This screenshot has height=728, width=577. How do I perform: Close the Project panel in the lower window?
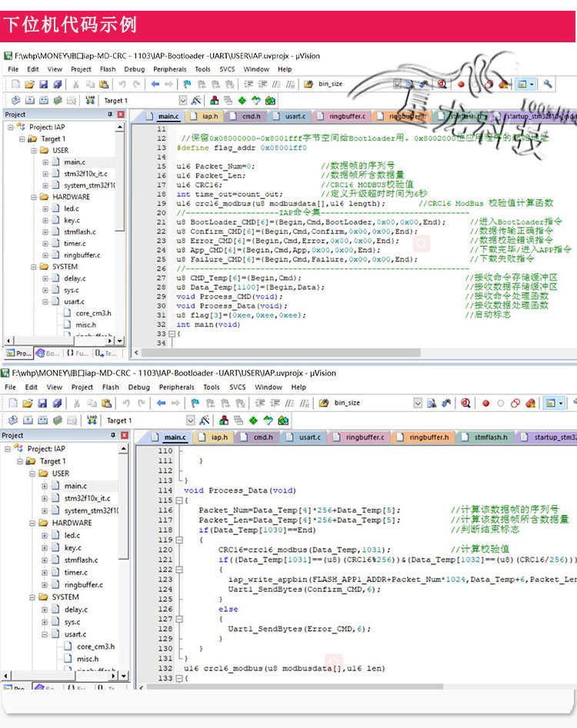[125, 436]
